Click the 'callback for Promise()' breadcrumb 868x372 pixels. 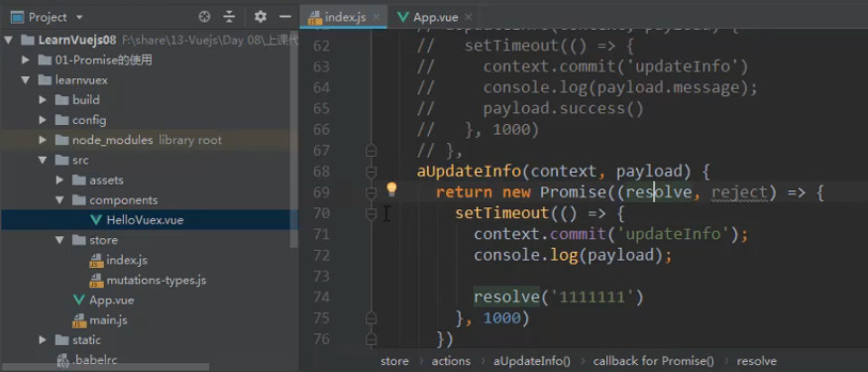pos(653,361)
